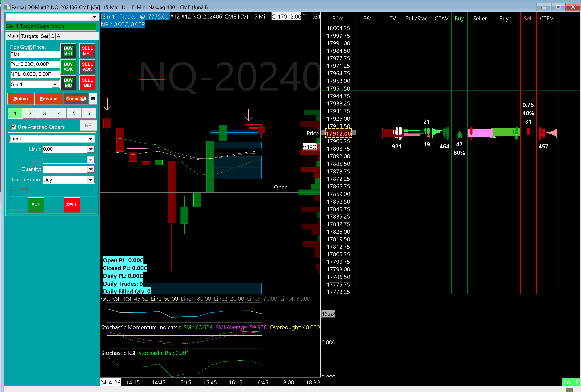Expand the TimeInForce Day dropdown

click(x=91, y=180)
